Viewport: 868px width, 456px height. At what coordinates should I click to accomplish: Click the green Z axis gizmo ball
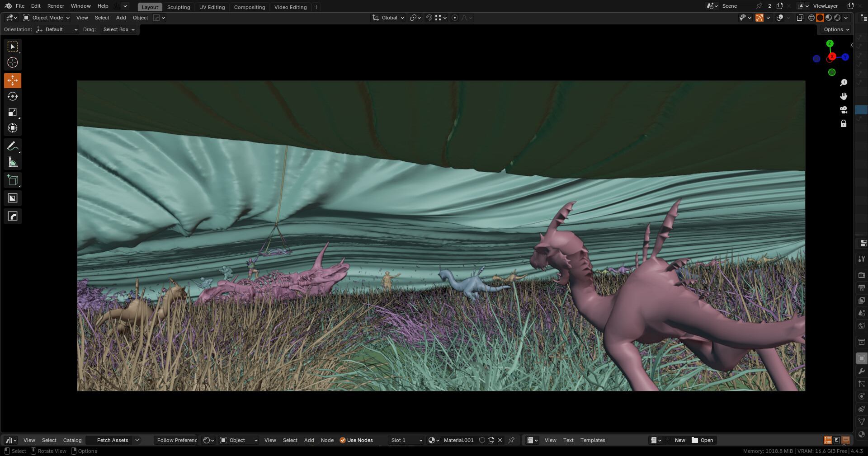tap(830, 43)
